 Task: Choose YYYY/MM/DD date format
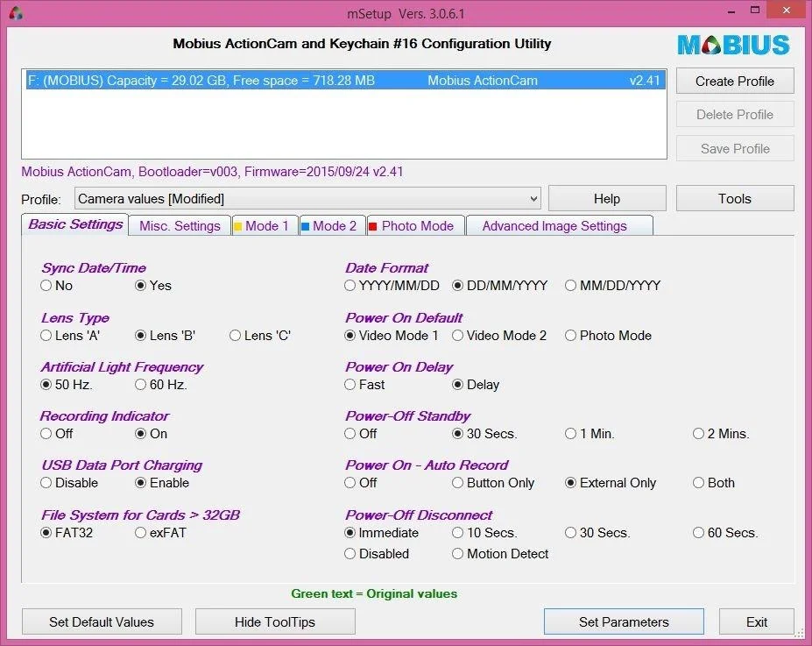pos(392,286)
